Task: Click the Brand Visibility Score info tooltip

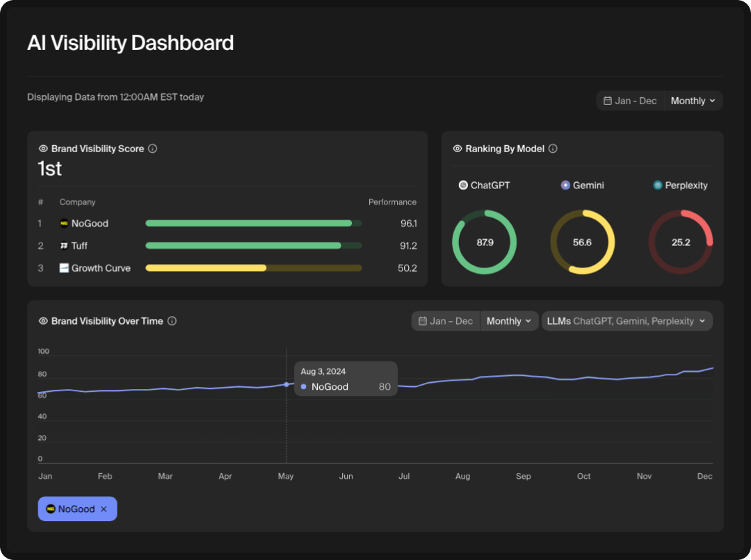Action: pos(152,149)
